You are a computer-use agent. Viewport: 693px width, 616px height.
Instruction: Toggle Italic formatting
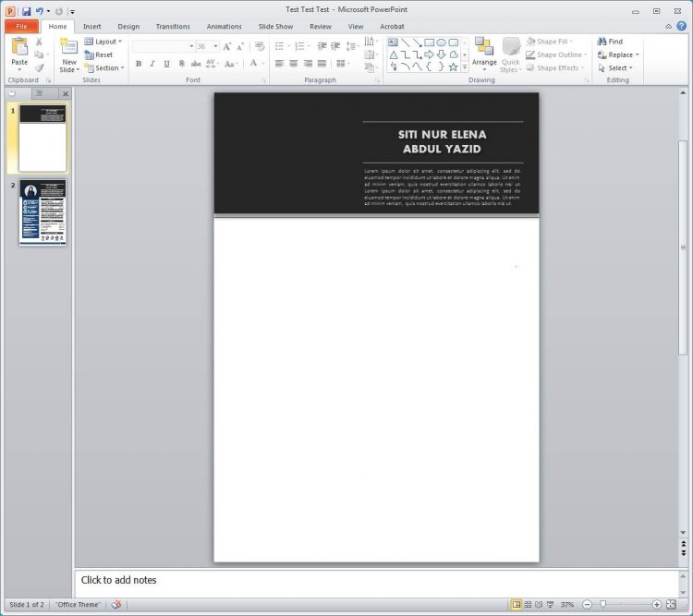coord(152,64)
